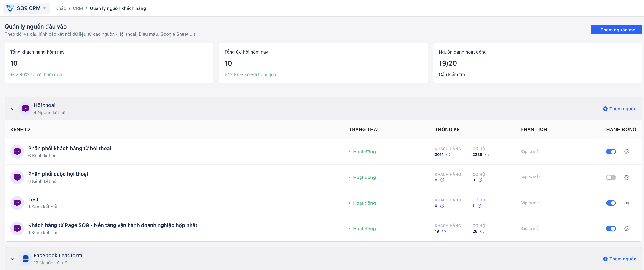Click the Tổng Cơ hội hôm nay card
644x270 pixels.
323,63
